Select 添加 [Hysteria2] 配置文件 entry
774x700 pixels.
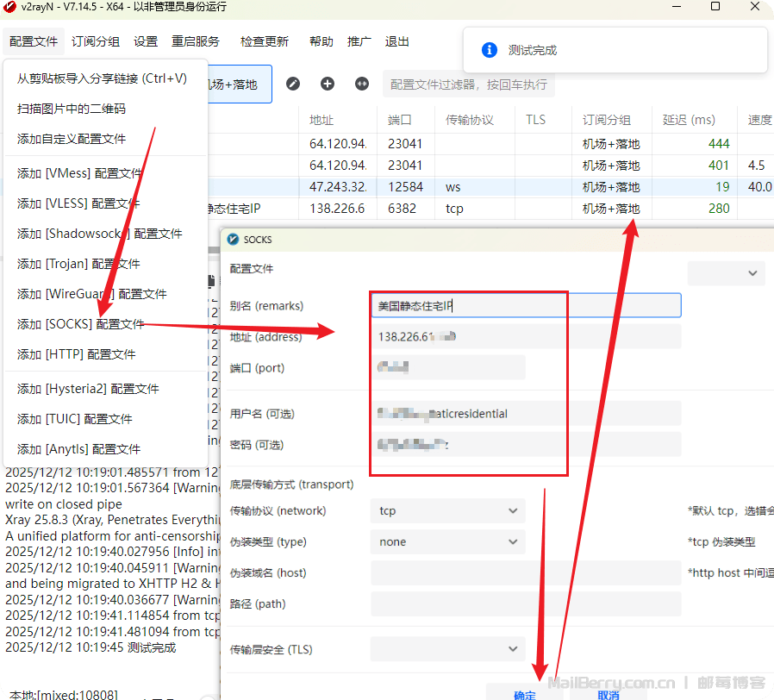click(88, 389)
